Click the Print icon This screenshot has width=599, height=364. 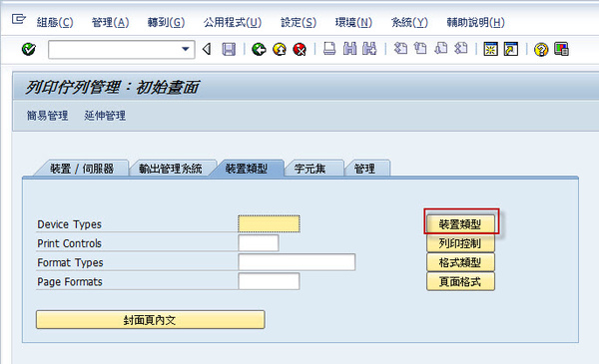pyautogui.click(x=329, y=49)
